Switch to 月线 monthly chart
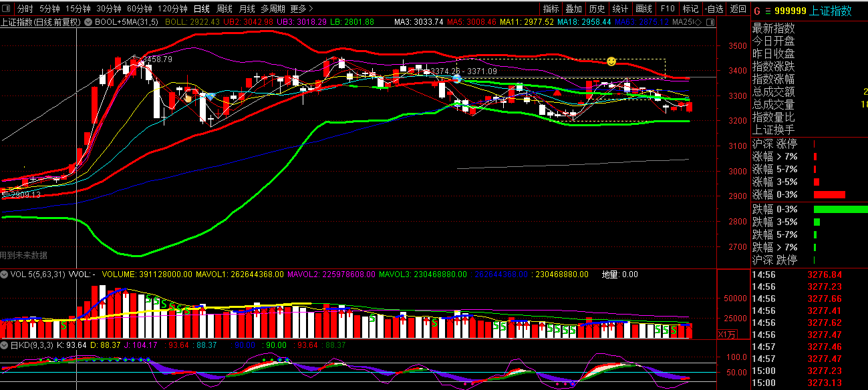This screenshot has height=390, width=868. coord(247,9)
